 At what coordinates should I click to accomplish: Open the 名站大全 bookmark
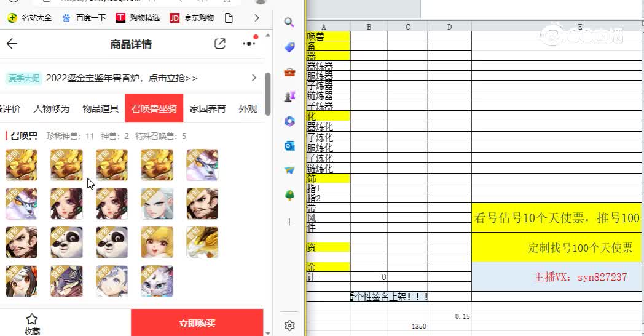tap(29, 18)
